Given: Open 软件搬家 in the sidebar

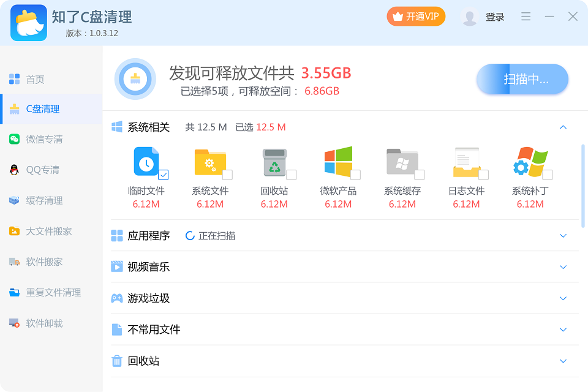Looking at the screenshot, I should 51,262.
